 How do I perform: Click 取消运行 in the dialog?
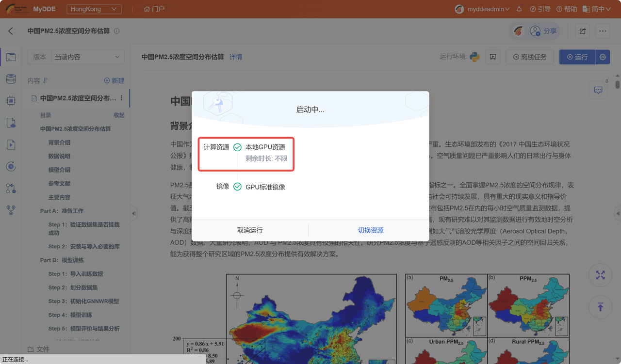coord(250,230)
